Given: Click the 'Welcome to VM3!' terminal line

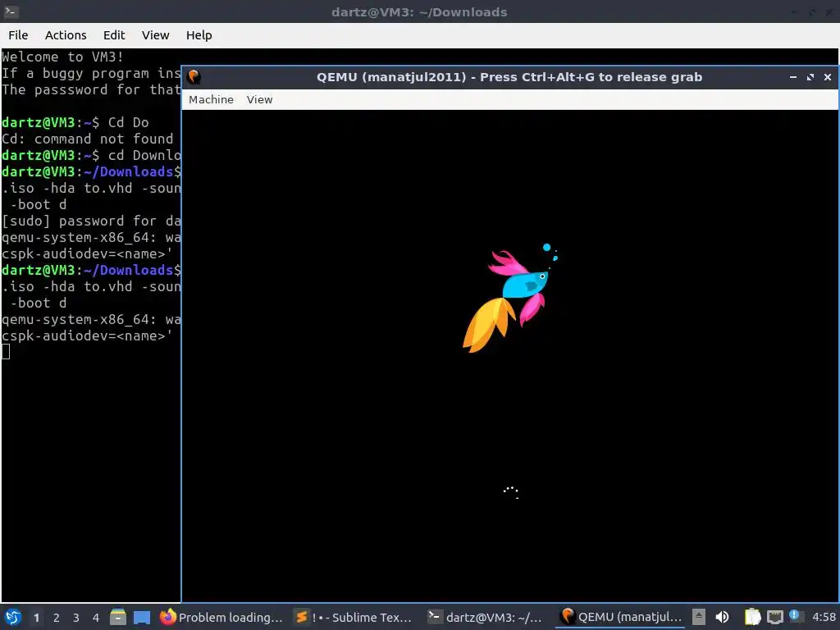Looking at the screenshot, I should (x=62, y=57).
